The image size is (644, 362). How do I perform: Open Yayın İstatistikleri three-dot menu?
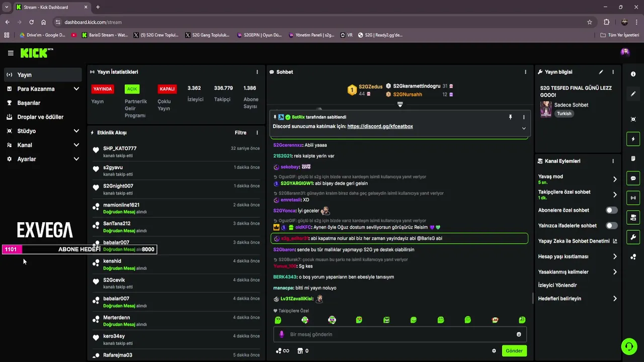coord(257,72)
